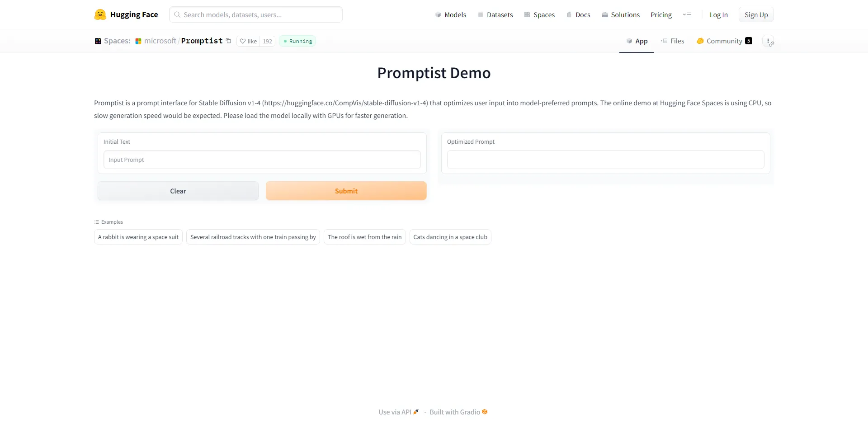Open the three-dot options menu on the right
The width and height of the screenshot is (868, 428).
tap(769, 41)
